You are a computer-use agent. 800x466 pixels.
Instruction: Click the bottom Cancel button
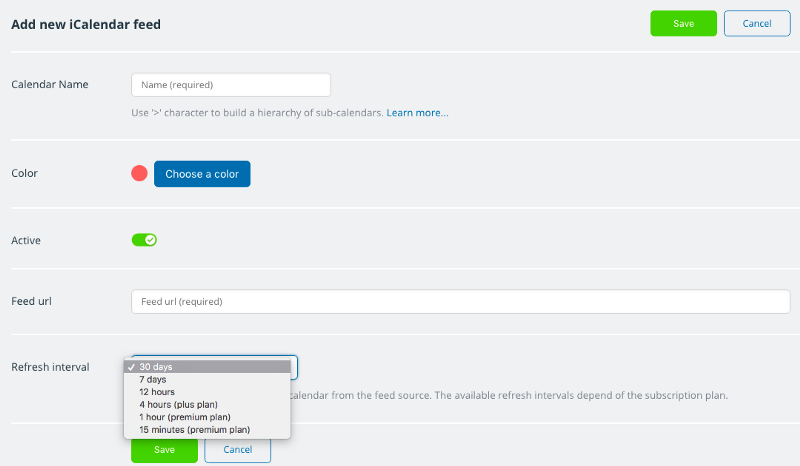click(x=238, y=450)
